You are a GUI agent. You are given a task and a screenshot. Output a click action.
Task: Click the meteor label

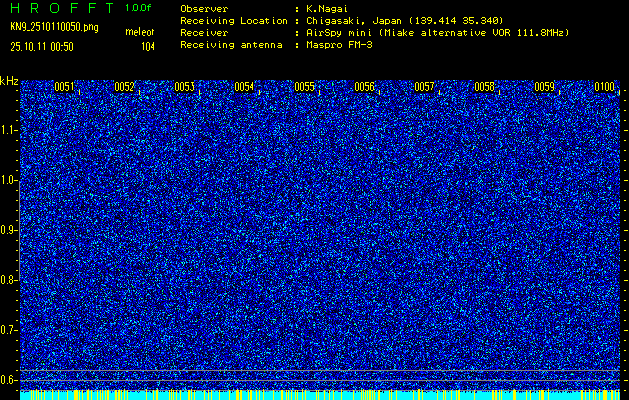pos(138,33)
